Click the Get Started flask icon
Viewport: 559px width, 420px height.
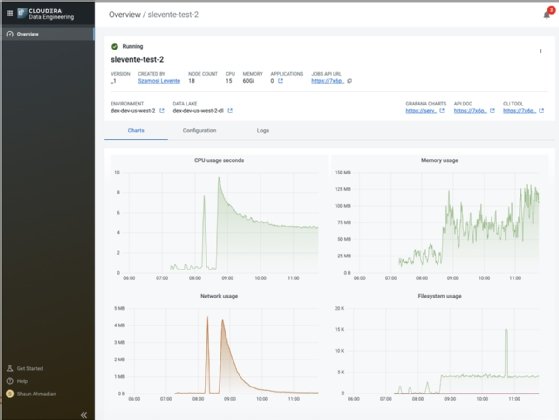pyautogui.click(x=10, y=368)
